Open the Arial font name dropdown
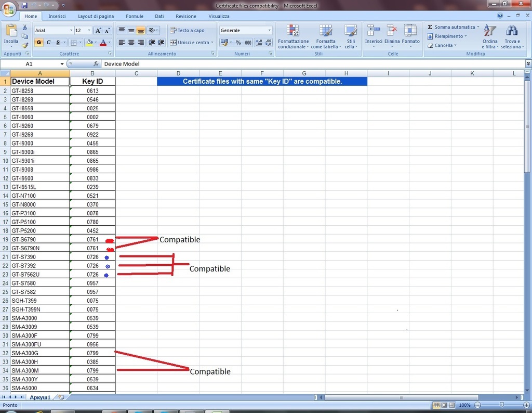 71,31
